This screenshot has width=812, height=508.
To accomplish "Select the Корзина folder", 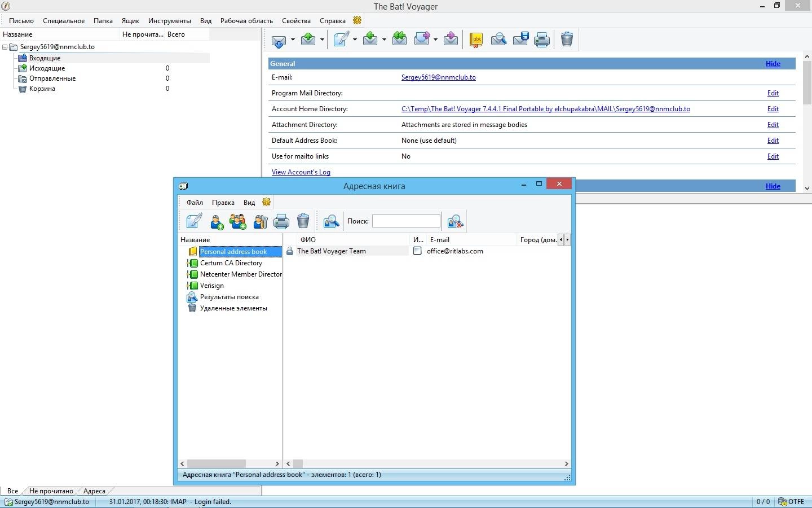I will [x=42, y=89].
